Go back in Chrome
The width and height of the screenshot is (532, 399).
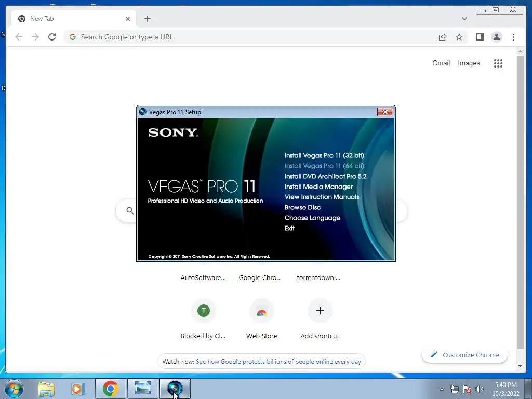click(19, 37)
